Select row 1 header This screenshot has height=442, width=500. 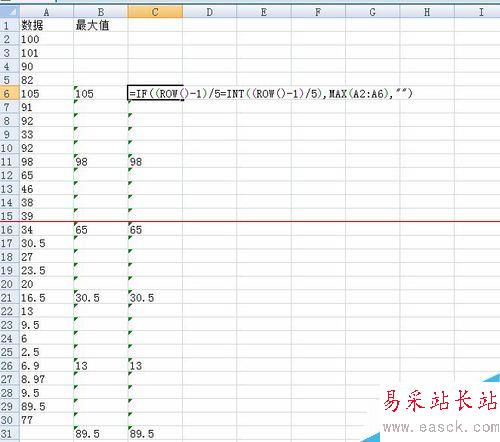10,25
